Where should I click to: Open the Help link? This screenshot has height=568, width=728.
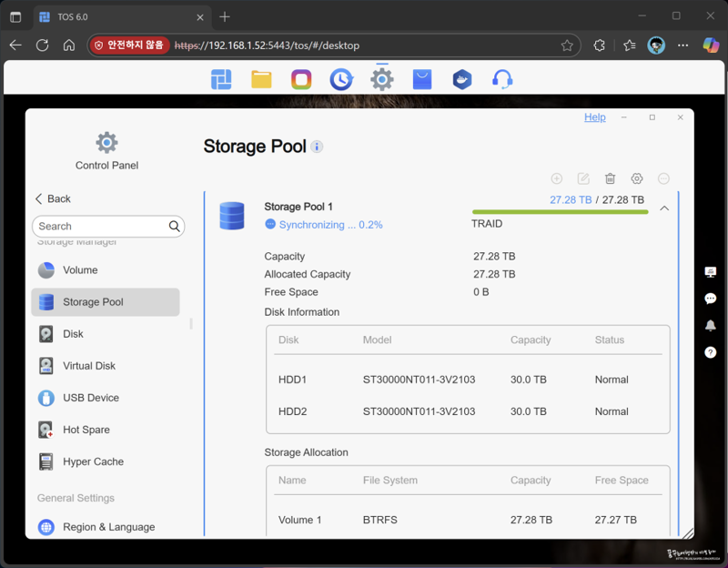595,117
